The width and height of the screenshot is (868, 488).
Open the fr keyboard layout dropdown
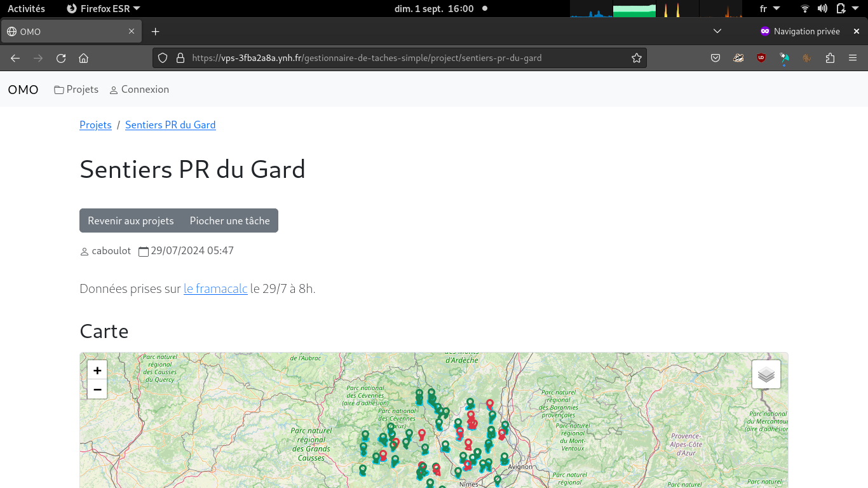[x=770, y=9]
